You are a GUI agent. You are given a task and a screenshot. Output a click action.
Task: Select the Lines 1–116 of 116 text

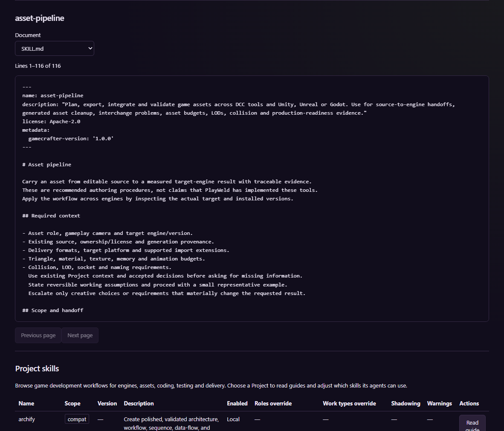38,66
